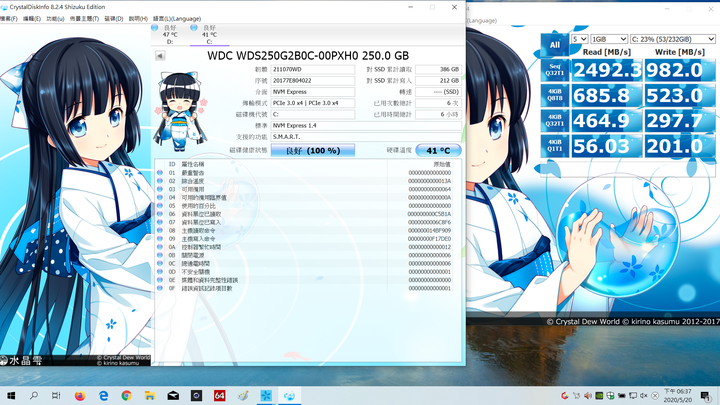
Task: Open File Explorer from the taskbar
Action: [x=150, y=395]
